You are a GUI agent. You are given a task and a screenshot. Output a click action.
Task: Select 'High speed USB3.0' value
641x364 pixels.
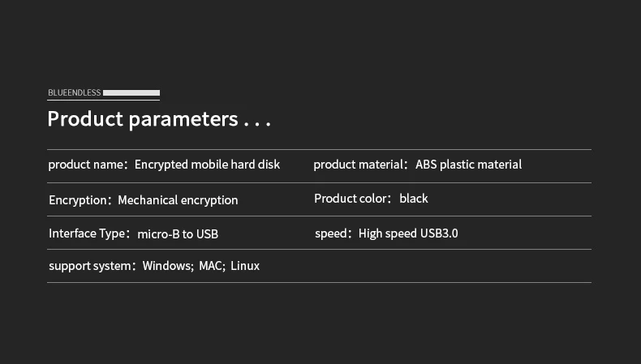tap(408, 233)
